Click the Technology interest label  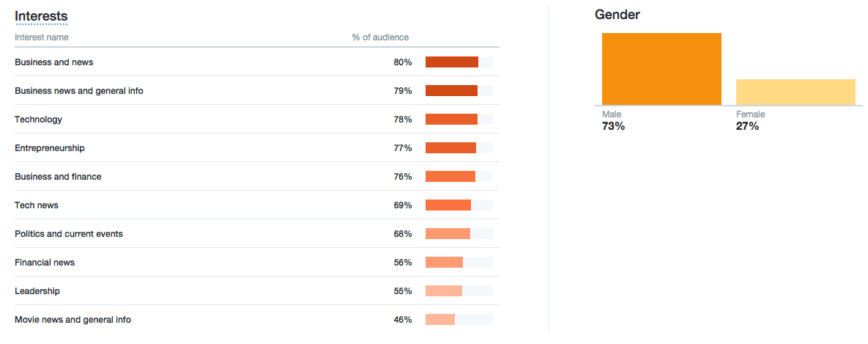(39, 120)
